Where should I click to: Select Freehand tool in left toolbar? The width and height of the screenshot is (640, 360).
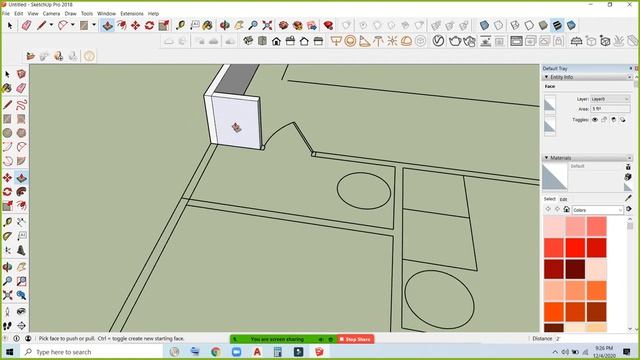click(x=21, y=104)
